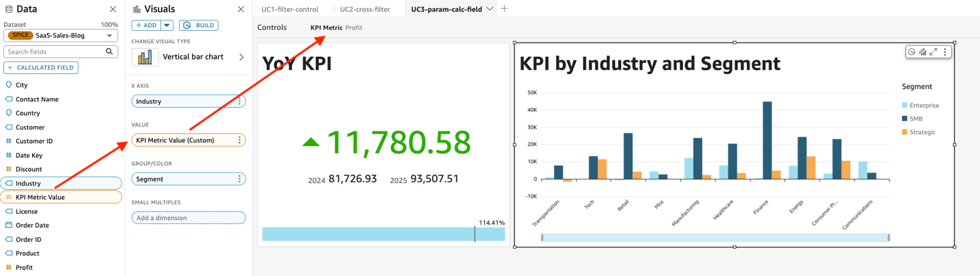Click the Segment group/color field well
This screenshot has height=276, width=980.
[189, 179]
